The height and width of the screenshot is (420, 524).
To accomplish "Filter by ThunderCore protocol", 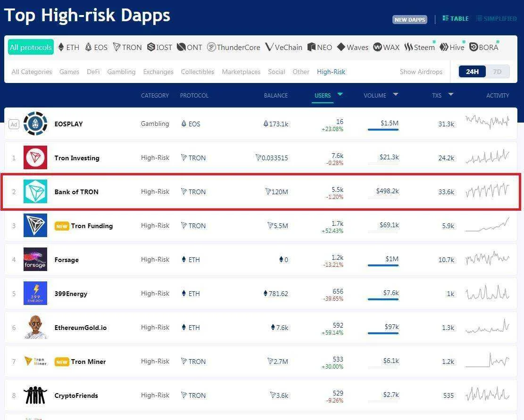I will (x=233, y=48).
